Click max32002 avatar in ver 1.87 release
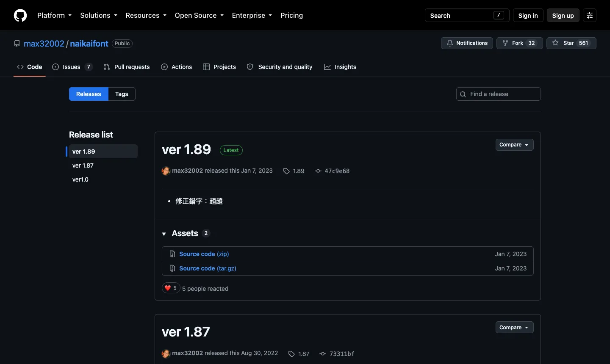 [x=166, y=353]
